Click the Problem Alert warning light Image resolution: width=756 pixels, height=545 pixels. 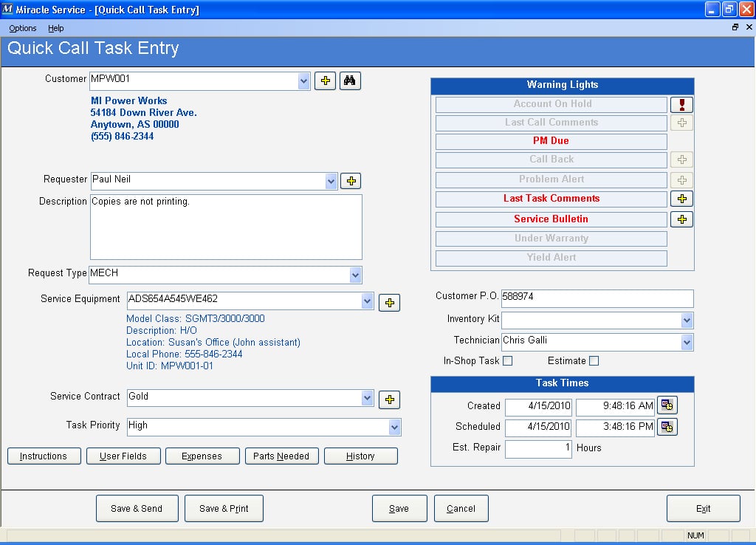551,180
